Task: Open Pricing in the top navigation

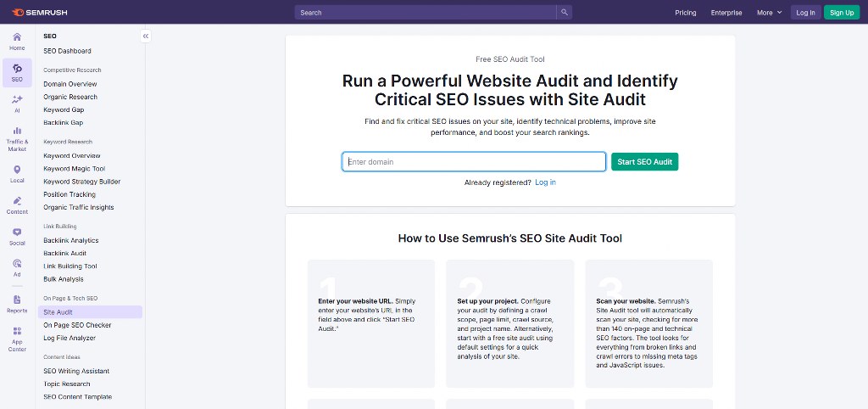Action: 685,12
